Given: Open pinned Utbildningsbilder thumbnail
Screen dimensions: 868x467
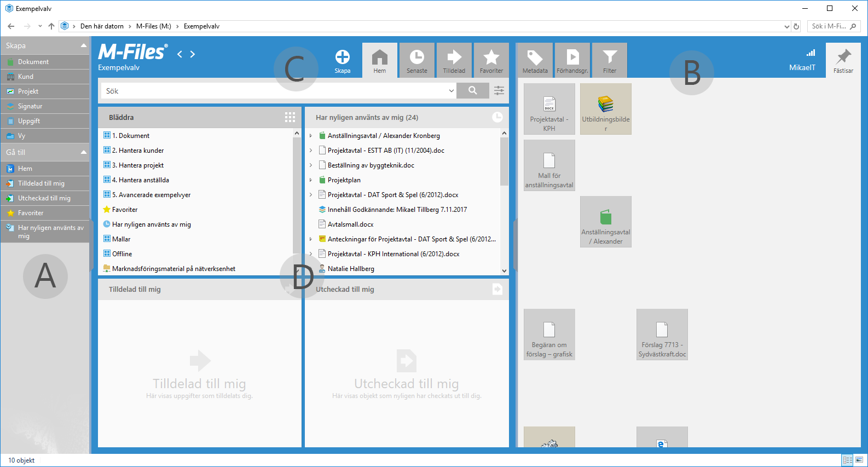Looking at the screenshot, I should [x=606, y=109].
